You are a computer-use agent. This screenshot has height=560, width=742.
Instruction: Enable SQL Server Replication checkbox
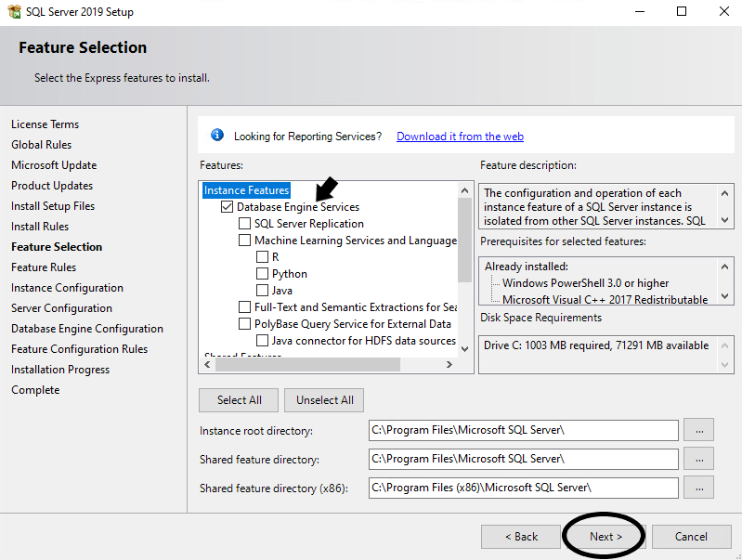point(244,224)
